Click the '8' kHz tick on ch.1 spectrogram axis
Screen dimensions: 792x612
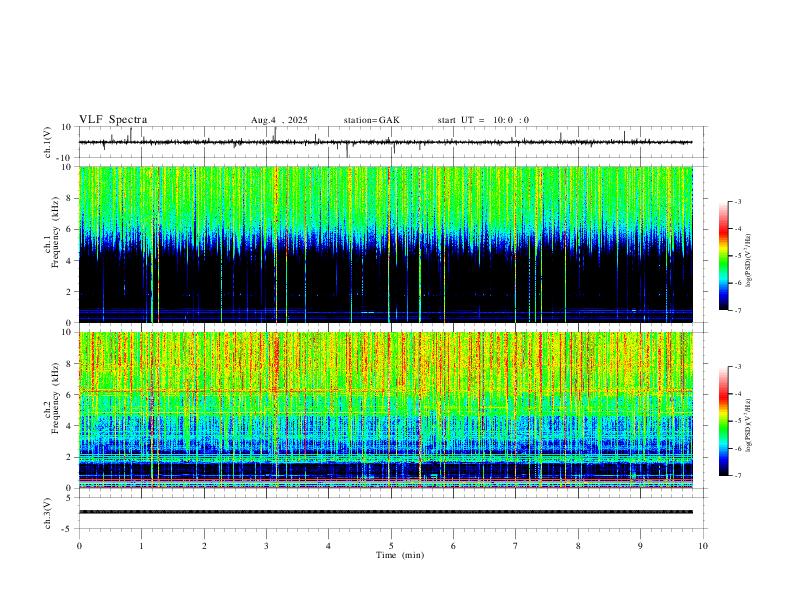(x=70, y=198)
